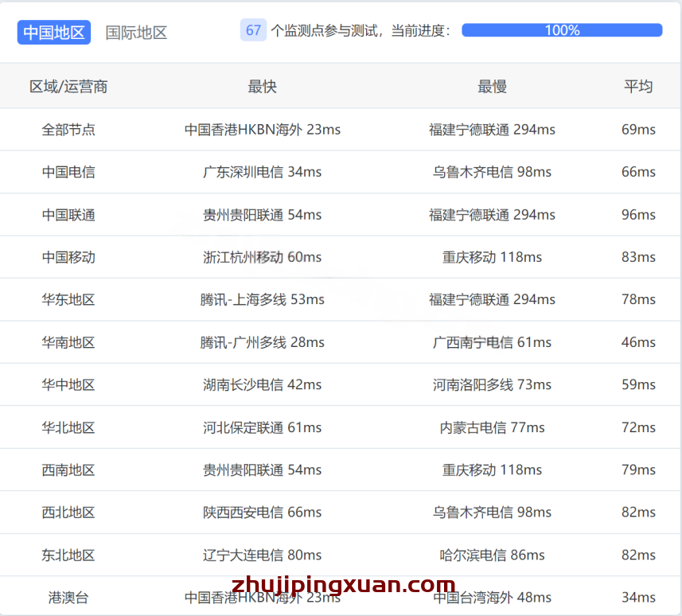682x616 pixels.
Task: Select the 华东地区 row label
Action: tap(68, 299)
